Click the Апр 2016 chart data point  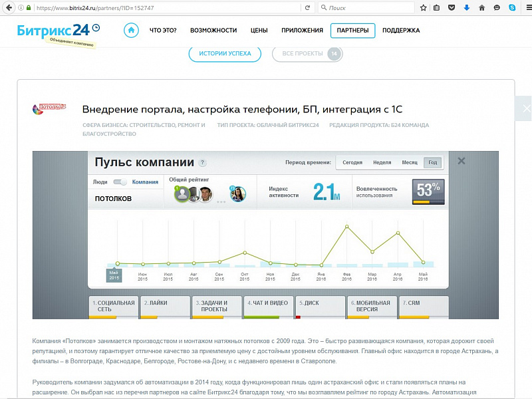(x=398, y=233)
